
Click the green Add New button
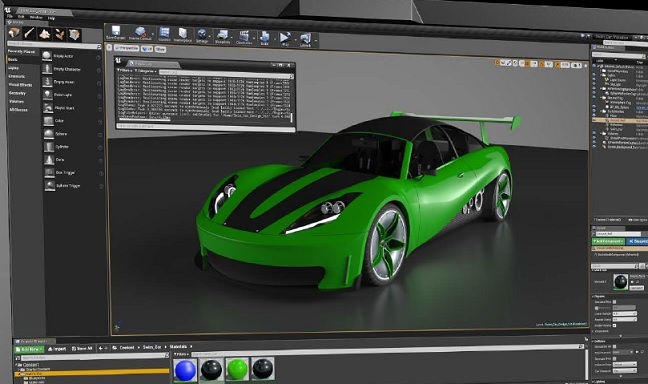(29, 349)
